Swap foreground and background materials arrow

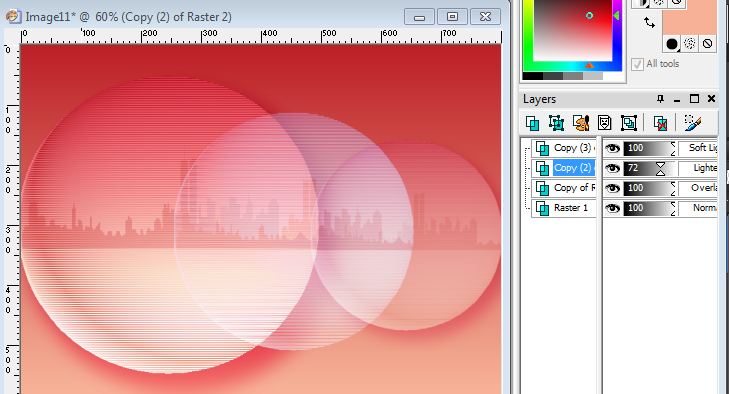pyautogui.click(x=649, y=22)
